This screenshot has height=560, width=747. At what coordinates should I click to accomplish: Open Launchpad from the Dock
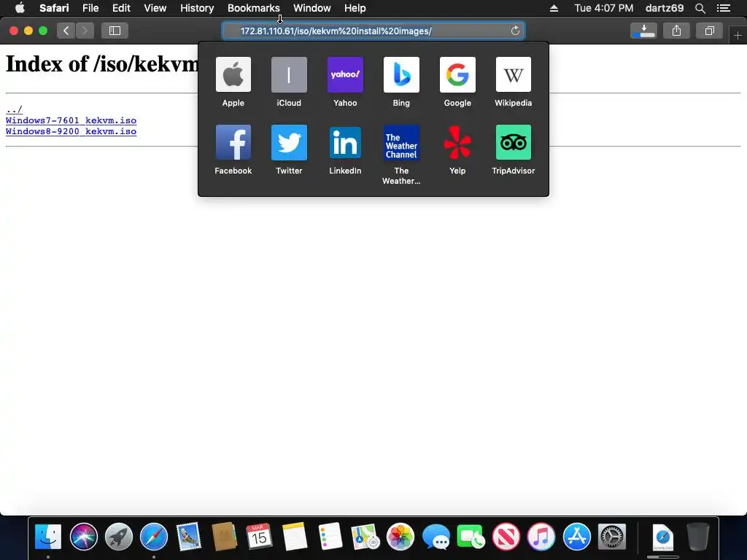point(119,537)
